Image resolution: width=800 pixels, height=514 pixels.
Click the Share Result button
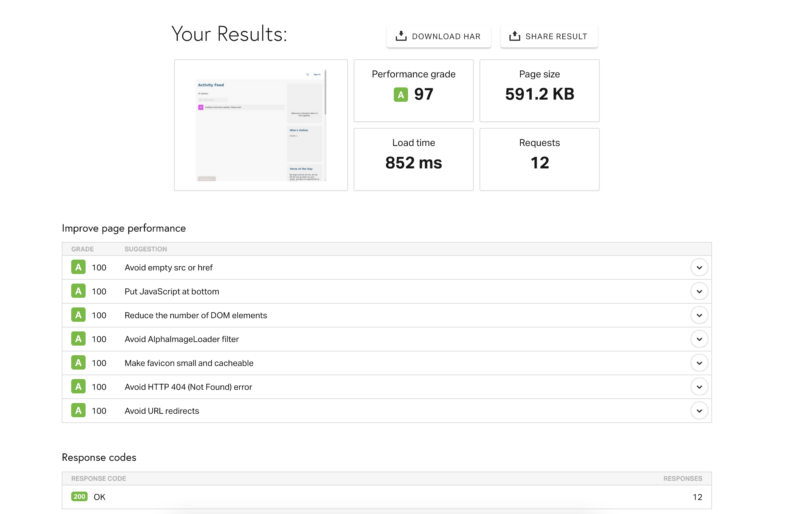coord(548,36)
